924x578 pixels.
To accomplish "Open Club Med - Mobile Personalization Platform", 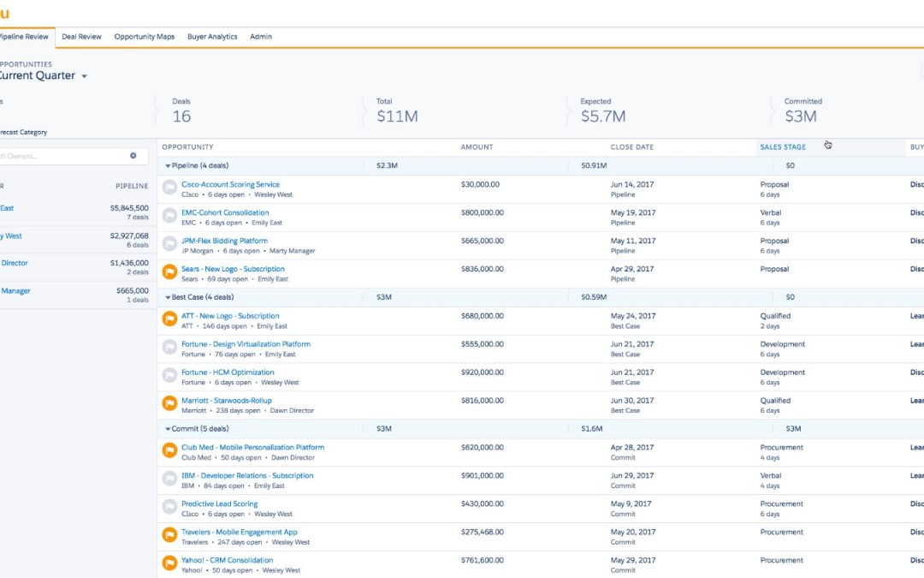I will click(x=252, y=448).
